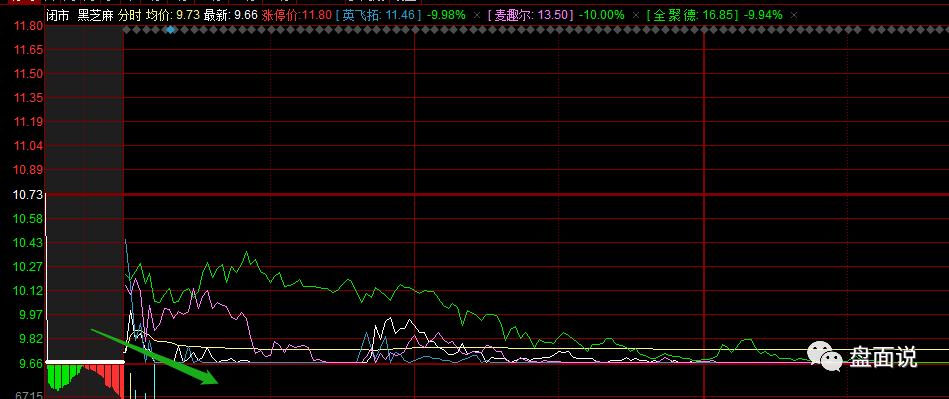Remove the 英飞拓 overlay using its X
The image size is (949, 399).
click(477, 15)
